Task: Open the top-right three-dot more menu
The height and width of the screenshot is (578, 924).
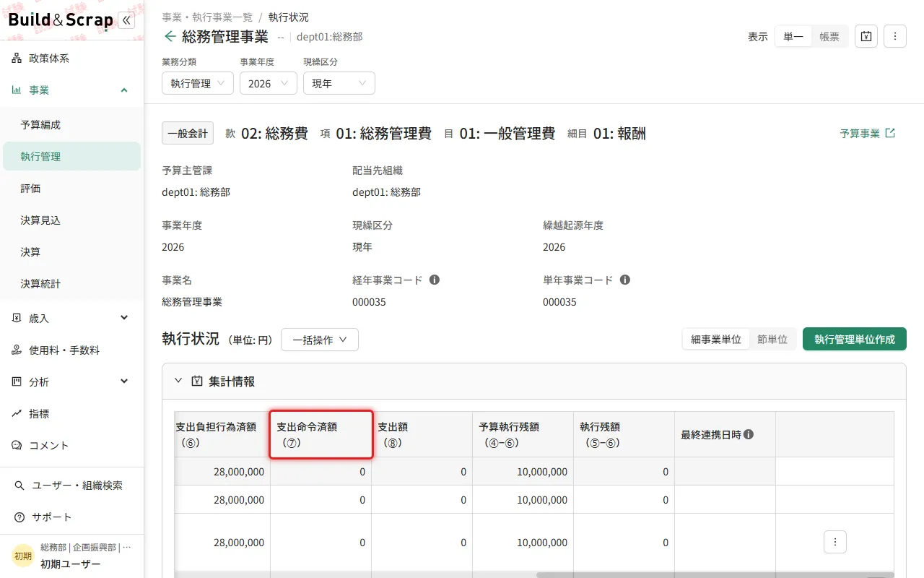Action: point(895,36)
